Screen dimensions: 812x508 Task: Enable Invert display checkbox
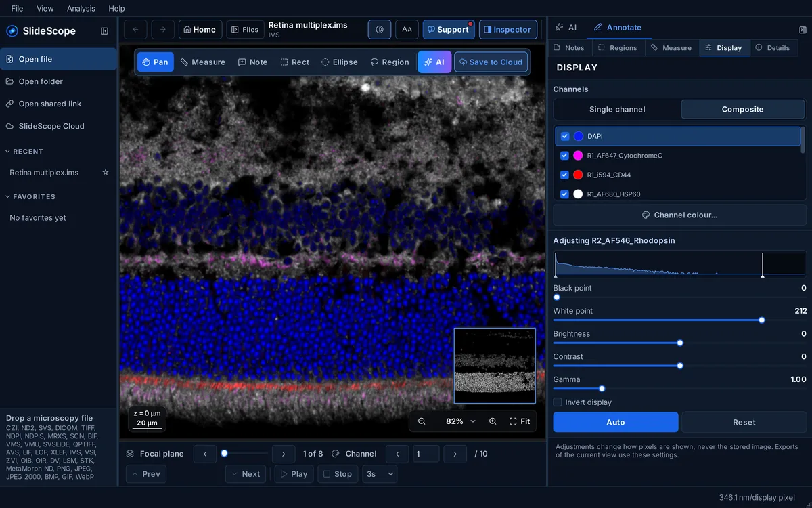point(558,402)
